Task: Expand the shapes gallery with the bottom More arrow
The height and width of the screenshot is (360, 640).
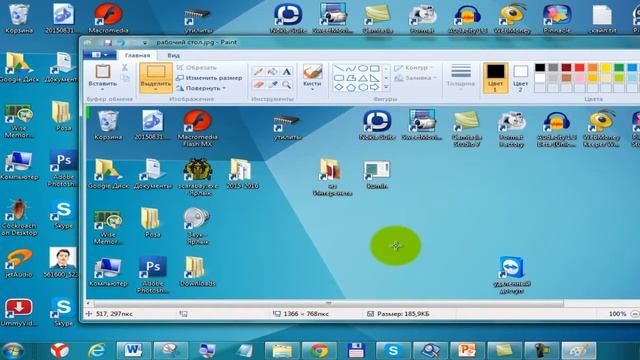Action: [x=386, y=87]
